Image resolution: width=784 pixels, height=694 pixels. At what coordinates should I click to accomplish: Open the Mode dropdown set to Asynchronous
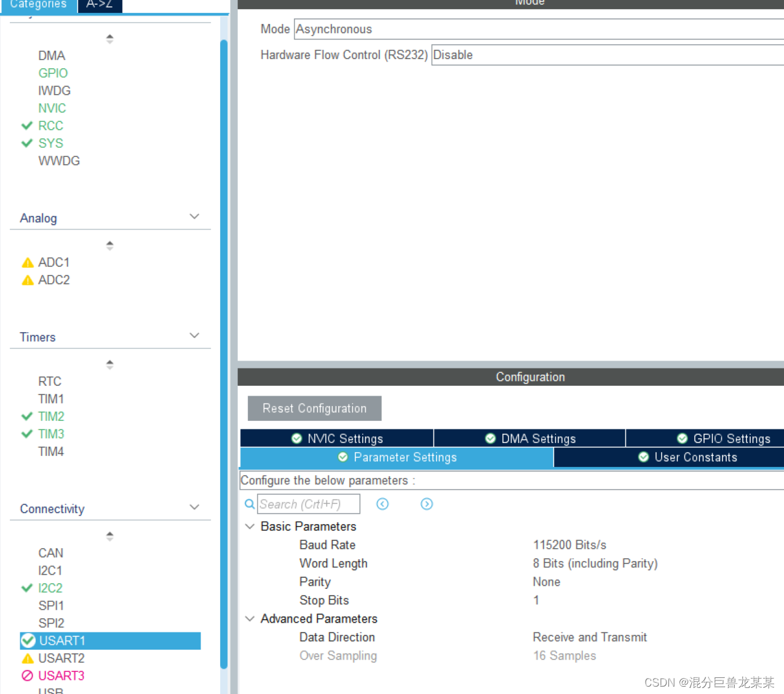pyautogui.click(x=539, y=29)
